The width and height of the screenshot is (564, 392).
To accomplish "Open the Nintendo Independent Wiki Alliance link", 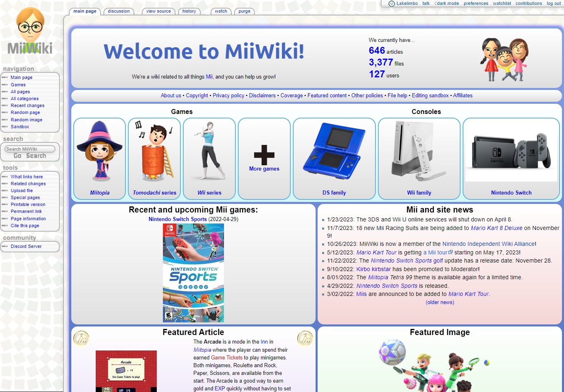I will [x=489, y=244].
